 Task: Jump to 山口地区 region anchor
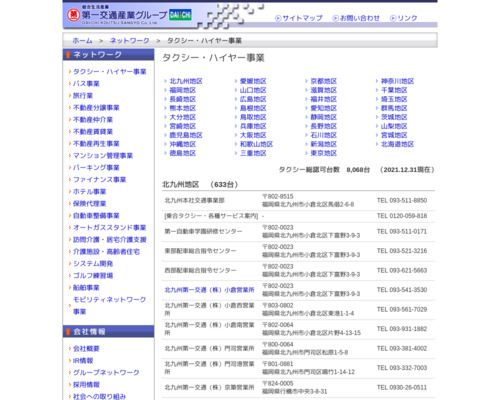click(253, 90)
